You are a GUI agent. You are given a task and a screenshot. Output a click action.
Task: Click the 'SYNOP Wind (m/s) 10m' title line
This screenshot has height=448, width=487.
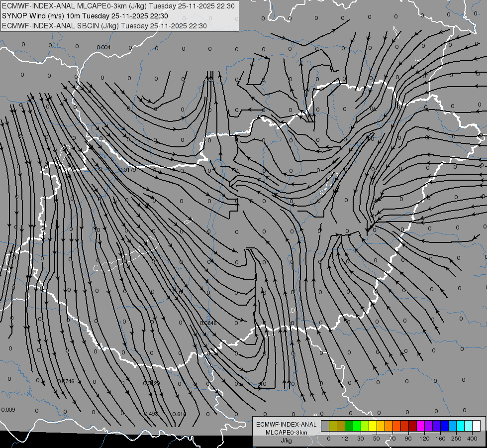click(85, 16)
